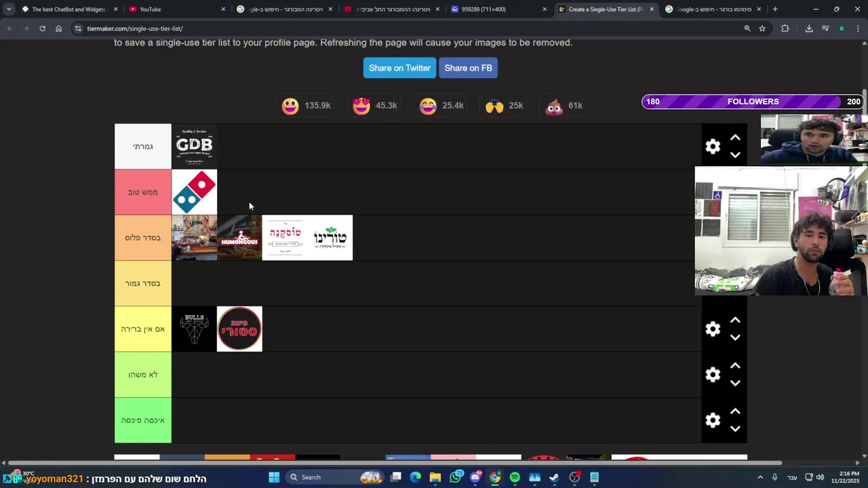Select the restaurant photo tile in בסדר פלוס
This screenshot has width=868, height=488.
click(194, 237)
